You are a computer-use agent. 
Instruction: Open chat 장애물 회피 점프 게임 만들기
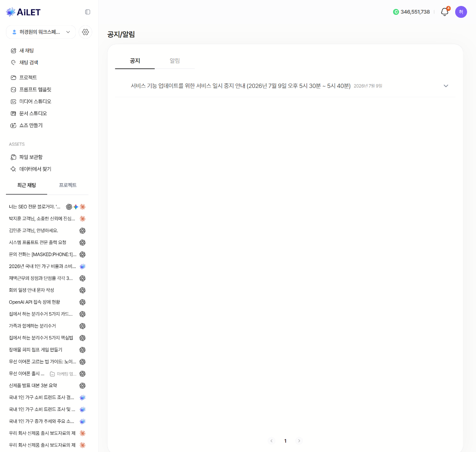(x=36, y=350)
